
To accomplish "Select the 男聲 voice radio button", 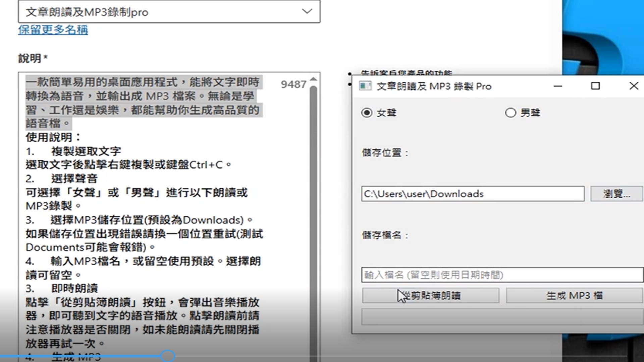I will click(x=511, y=113).
